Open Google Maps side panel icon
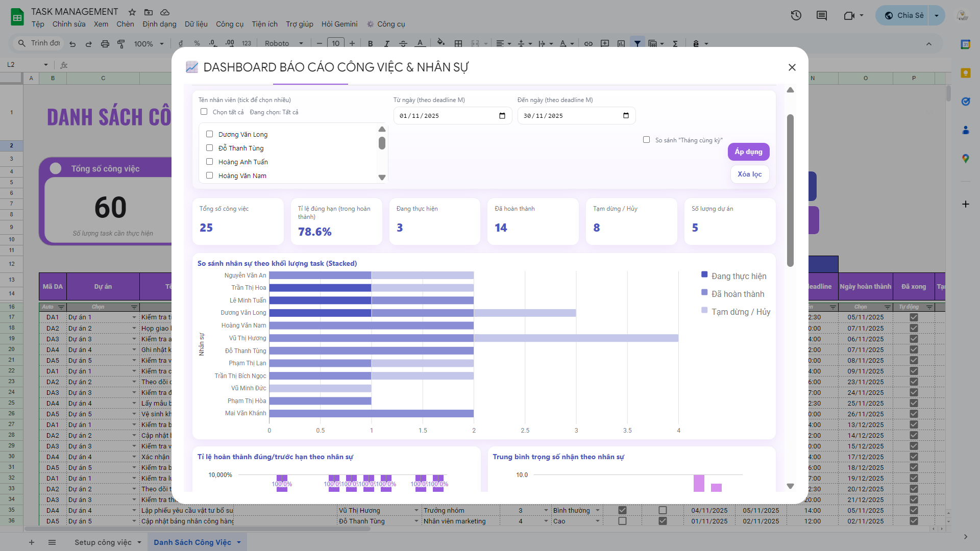Screen dimensions: 980x551 pyautogui.click(x=965, y=159)
